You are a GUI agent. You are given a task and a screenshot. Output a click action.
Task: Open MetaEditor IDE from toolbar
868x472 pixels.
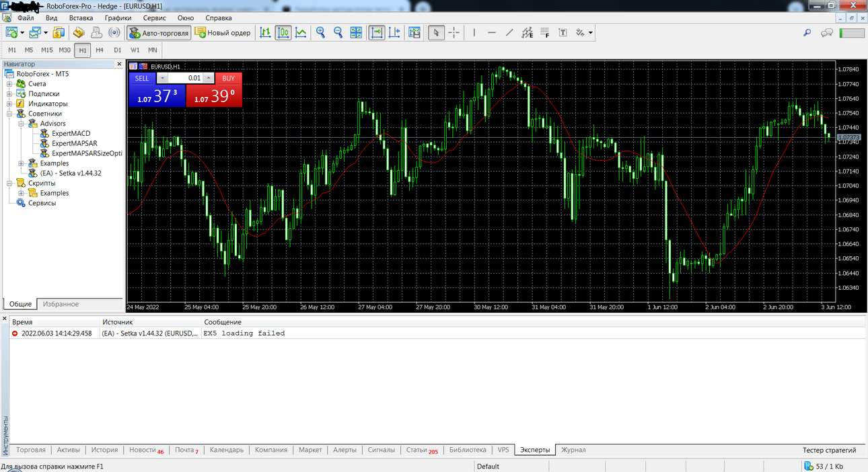[x=79, y=32]
